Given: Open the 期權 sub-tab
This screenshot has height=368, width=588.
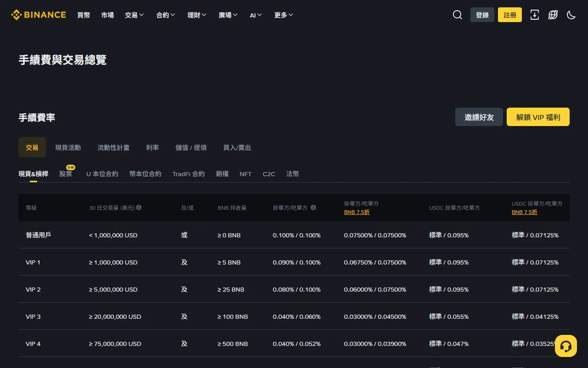Looking at the screenshot, I should pos(222,174).
